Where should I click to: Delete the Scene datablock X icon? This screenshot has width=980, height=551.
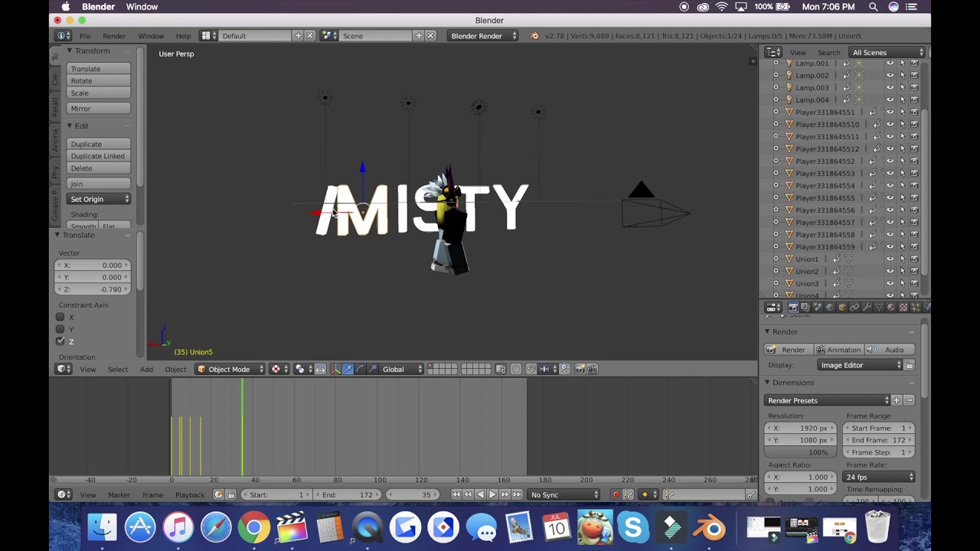(x=430, y=36)
